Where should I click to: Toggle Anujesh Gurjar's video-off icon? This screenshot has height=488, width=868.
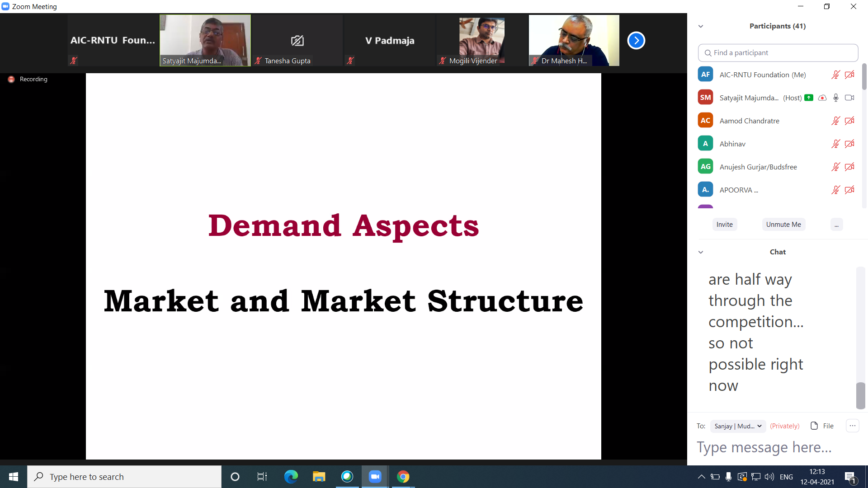[849, 167]
